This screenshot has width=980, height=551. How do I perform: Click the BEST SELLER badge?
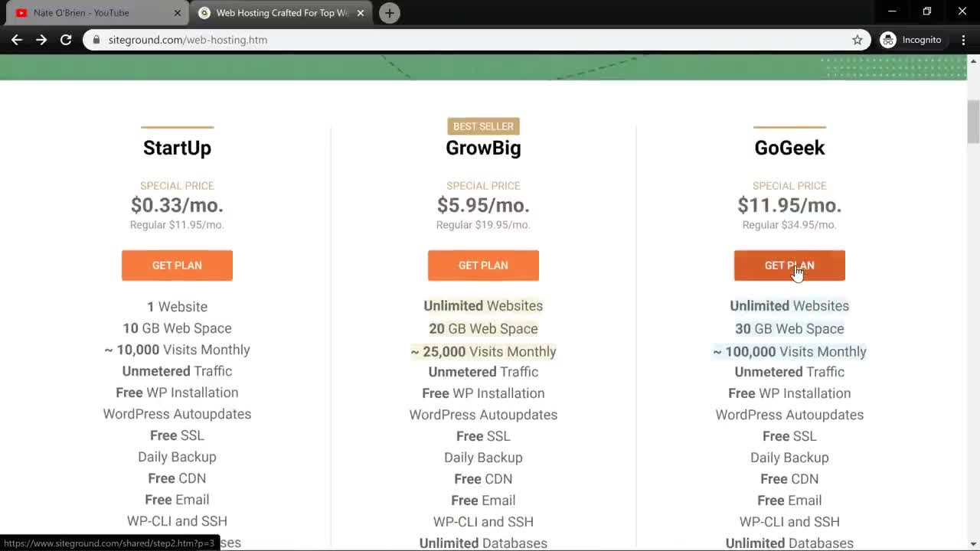(x=483, y=126)
